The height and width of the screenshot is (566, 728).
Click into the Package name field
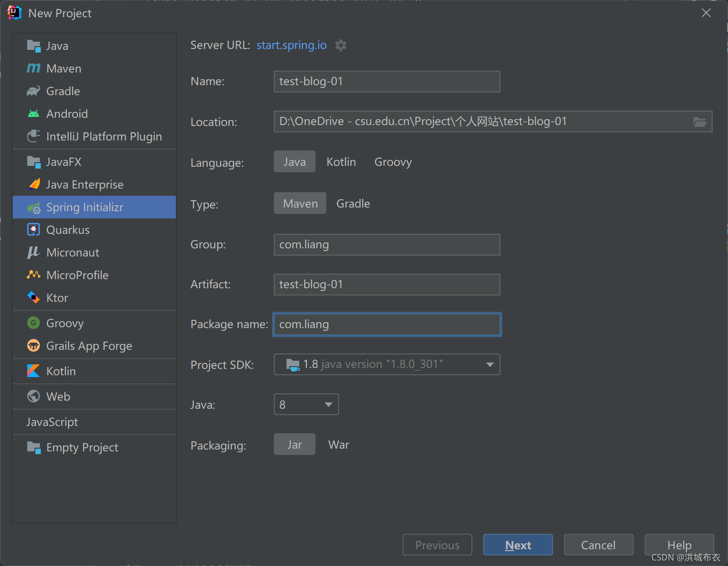pos(387,324)
